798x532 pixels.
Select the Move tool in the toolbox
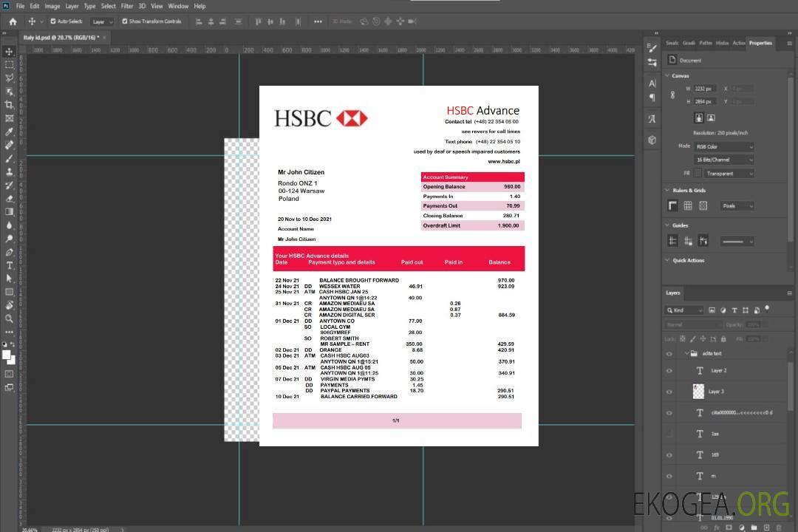click(x=9, y=52)
